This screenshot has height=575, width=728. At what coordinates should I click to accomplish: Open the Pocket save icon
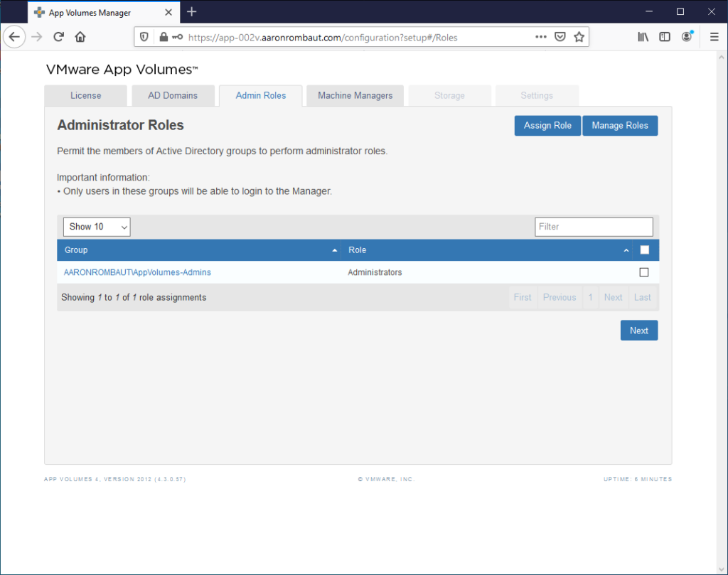[x=560, y=37]
